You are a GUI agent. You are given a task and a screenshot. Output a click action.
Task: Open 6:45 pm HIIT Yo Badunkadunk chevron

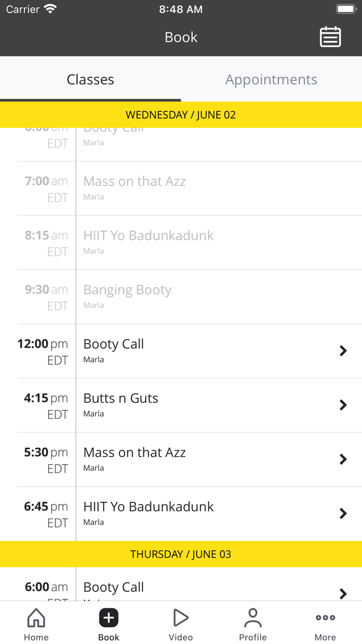[x=343, y=514]
